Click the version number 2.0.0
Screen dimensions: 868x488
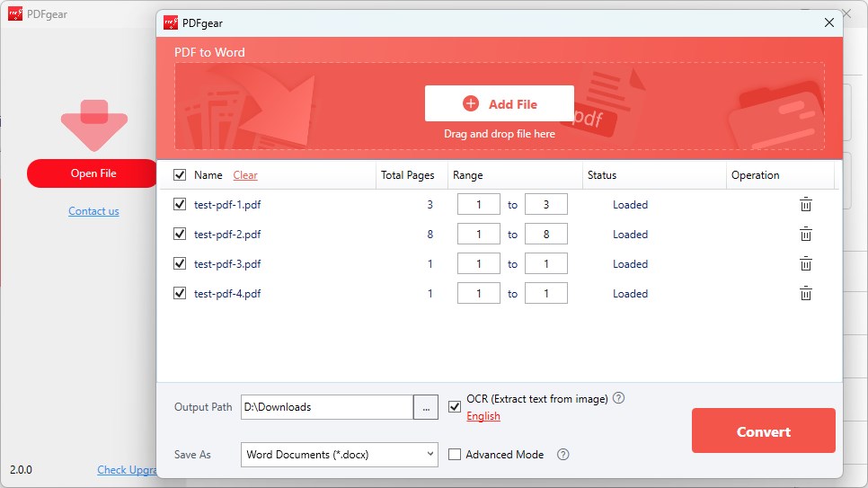(21, 470)
